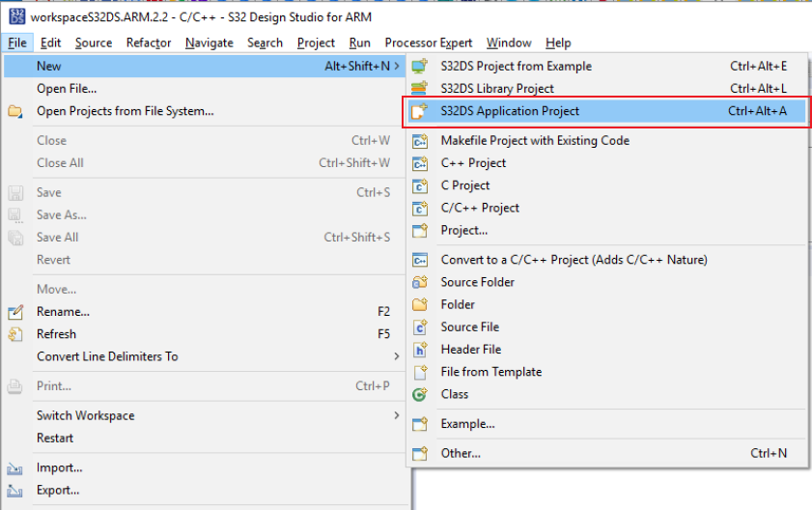Expand Convert Line Delimiters To submenu arrow
The height and width of the screenshot is (510, 812).
point(397,356)
